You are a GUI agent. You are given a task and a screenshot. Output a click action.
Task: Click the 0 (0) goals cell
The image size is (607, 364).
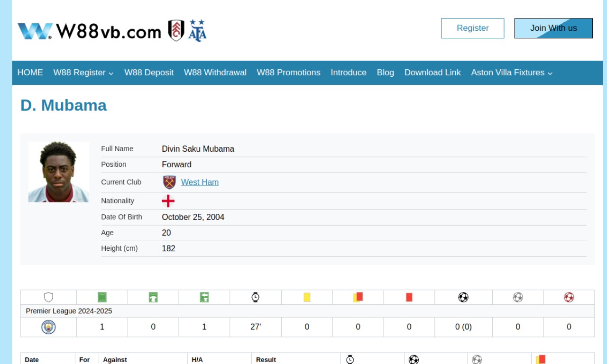[x=463, y=327]
